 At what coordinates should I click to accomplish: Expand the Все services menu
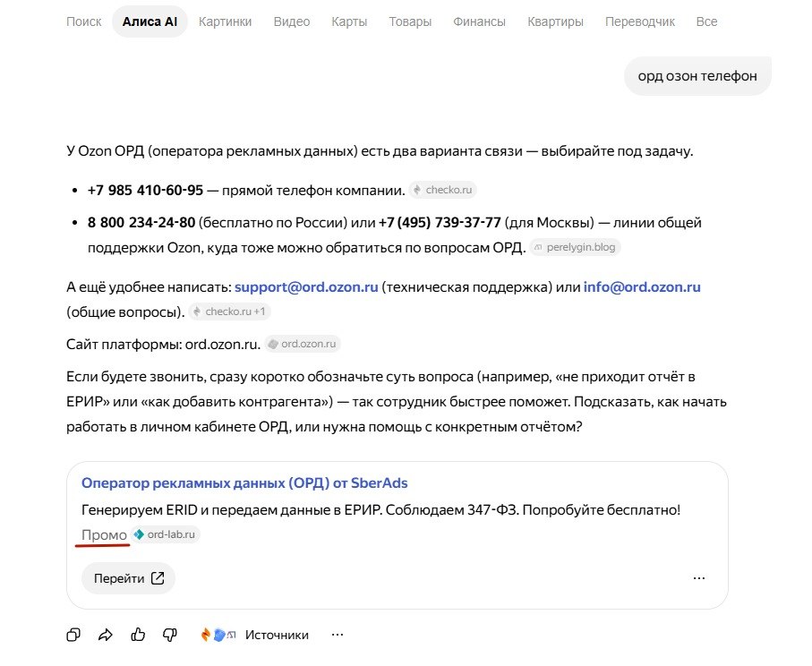tap(706, 21)
